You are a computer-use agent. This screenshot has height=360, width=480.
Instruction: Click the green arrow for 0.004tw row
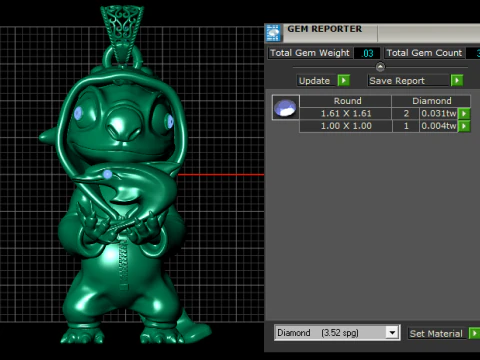tap(464, 126)
